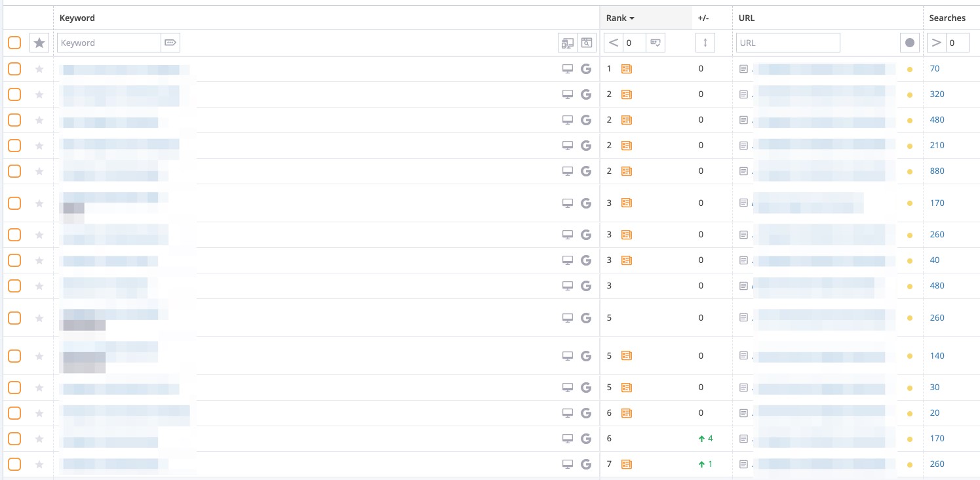The height and width of the screenshot is (480, 980).
Task: Click the Keyword column header
Action: click(x=77, y=18)
